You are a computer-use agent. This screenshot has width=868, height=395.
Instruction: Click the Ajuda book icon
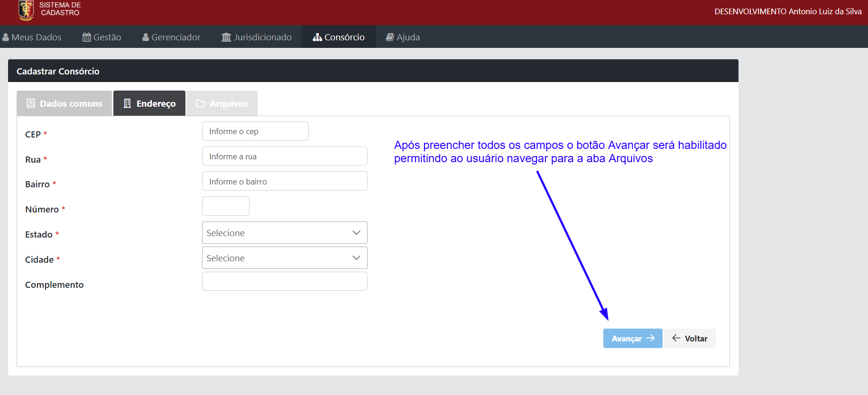click(x=390, y=37)
